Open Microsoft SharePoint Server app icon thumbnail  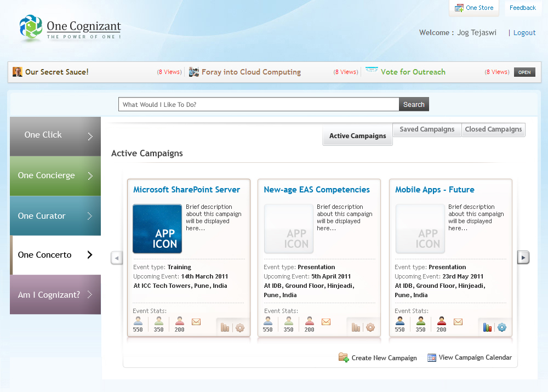(x=157, y=229)
